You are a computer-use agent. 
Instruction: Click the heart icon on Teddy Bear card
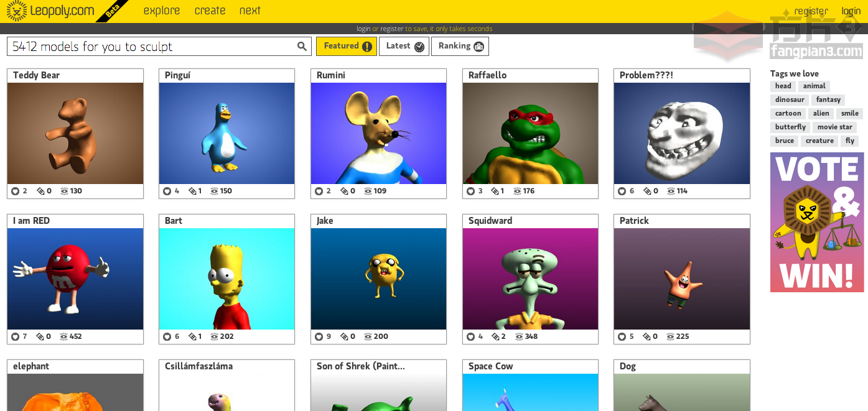pyautogui.click(x=16, y=192)
